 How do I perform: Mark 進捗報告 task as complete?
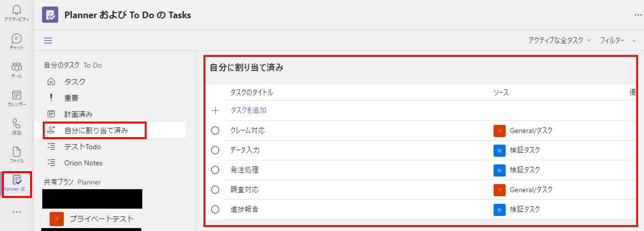point(216,210)
